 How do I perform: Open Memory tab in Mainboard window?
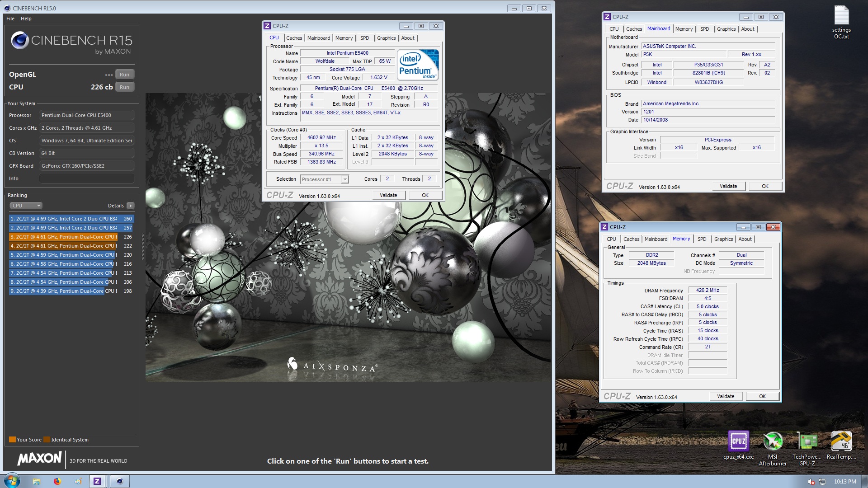click(684, 29)
